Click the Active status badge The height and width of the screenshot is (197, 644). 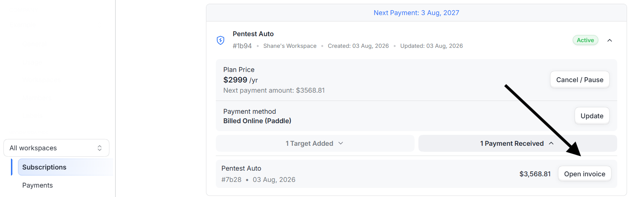point(585,40)
